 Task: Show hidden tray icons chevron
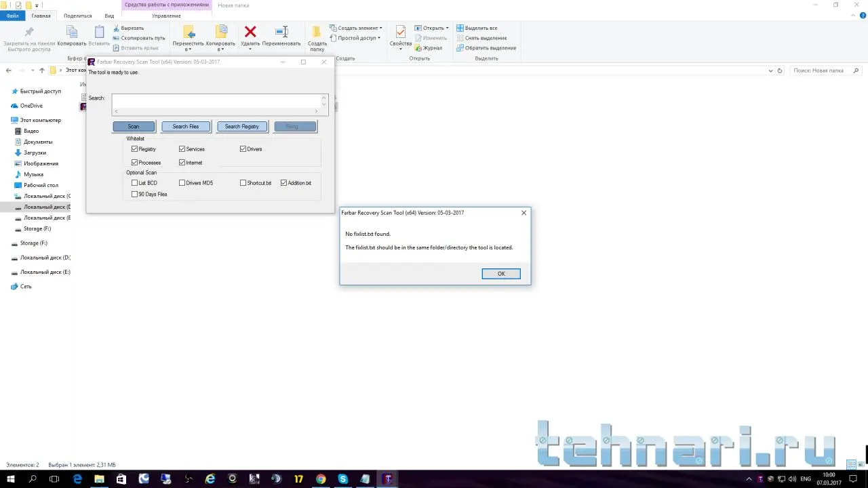[x=749, y=479]
